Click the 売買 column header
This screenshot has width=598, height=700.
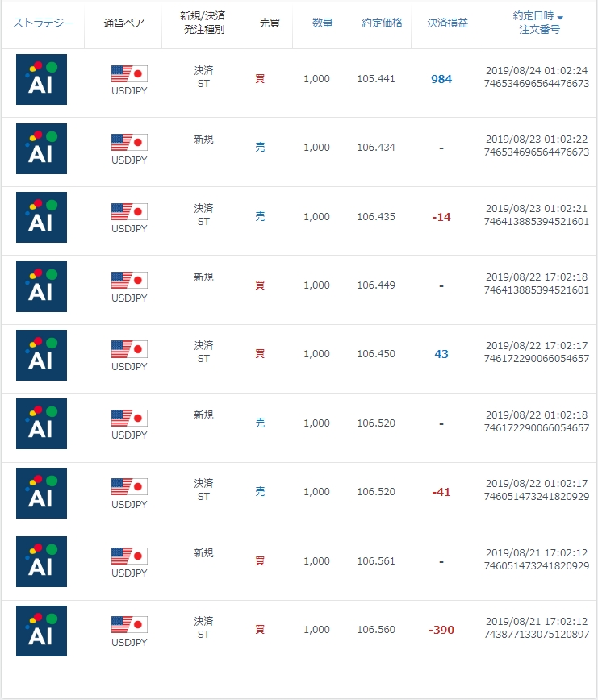point(270,23)
